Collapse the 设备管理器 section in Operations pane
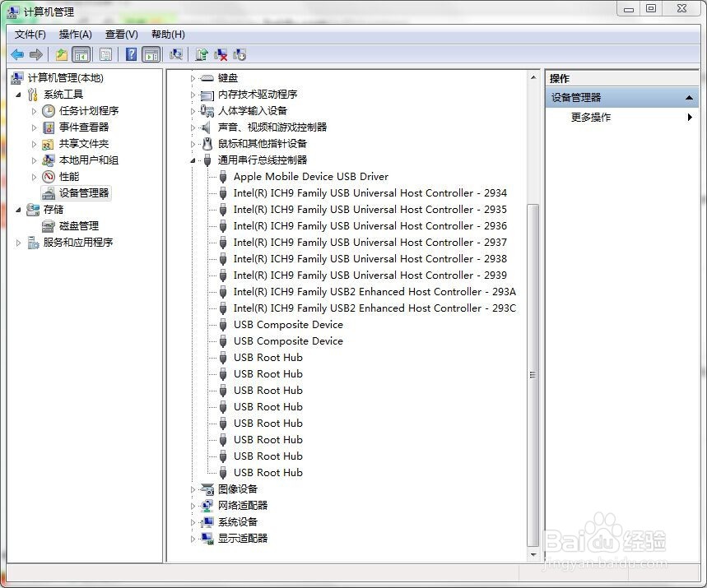This screenshot has width=707, height=588. click(x=688, y=96)
